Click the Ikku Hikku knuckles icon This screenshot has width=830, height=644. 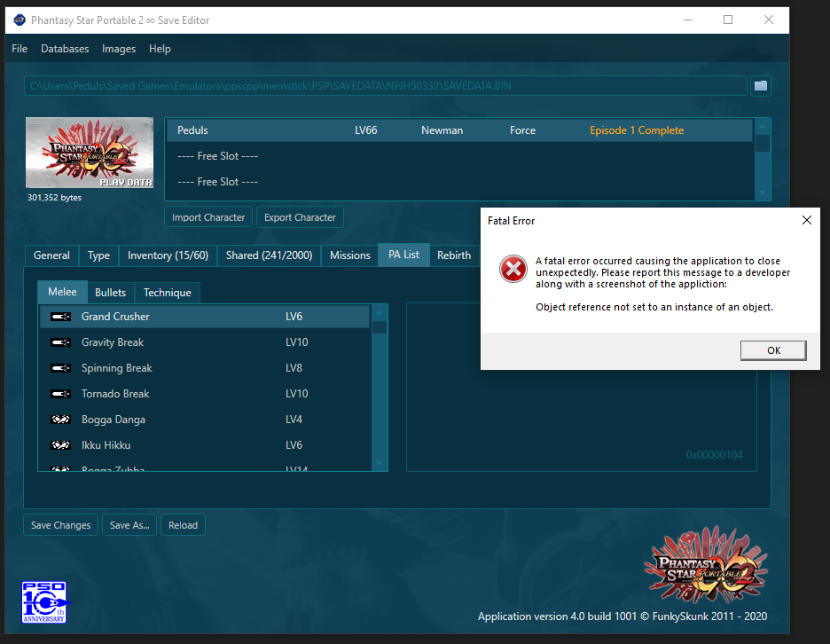point(60,445)
